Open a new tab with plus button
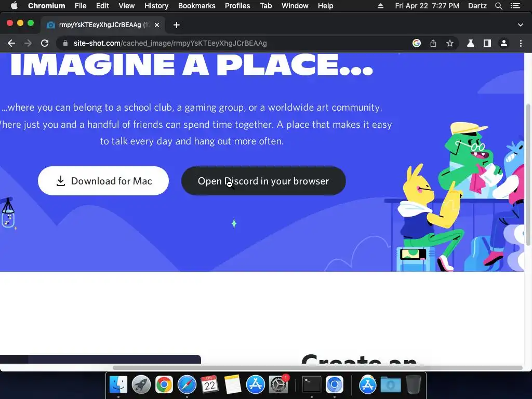Screen dimensions: 532x399 point(177,25)
